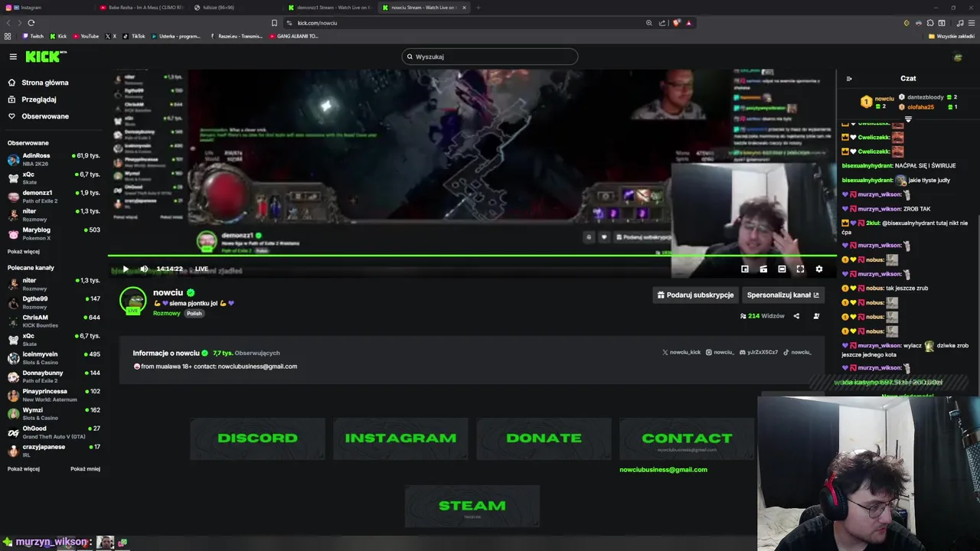980x551 pixels.
Task: Jump to LIVE in the player
Action: pyautogui.click(x=201, y=269)
